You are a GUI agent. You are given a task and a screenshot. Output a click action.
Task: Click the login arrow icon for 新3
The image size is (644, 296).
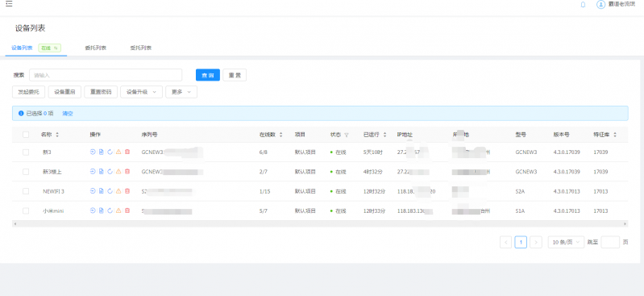(93, 152)
